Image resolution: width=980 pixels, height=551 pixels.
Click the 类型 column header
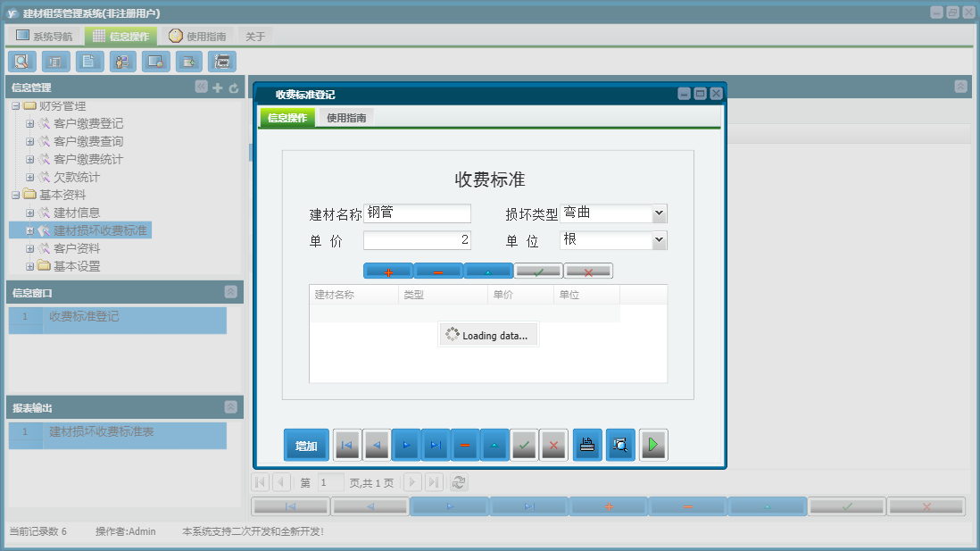[443, 295]
